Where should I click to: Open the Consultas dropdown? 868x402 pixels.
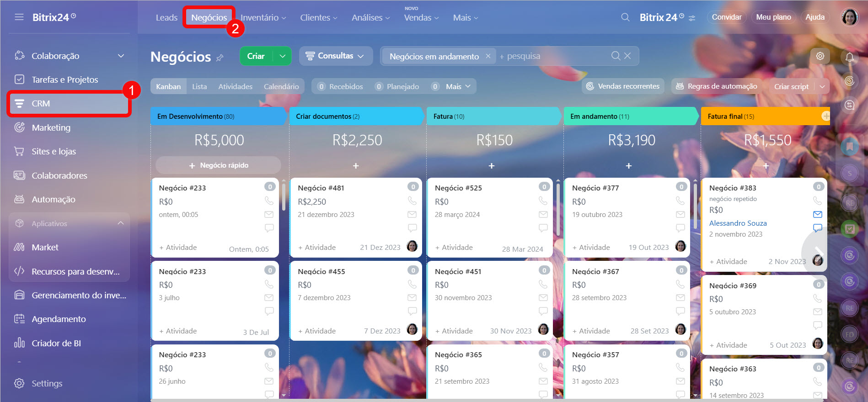[336, 56]
